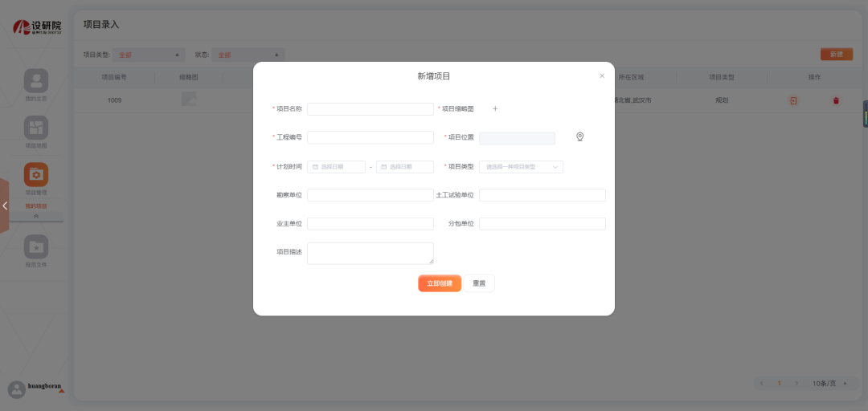
Task: Add thumbnail with the plus icon
Action: tap(495, 109)
